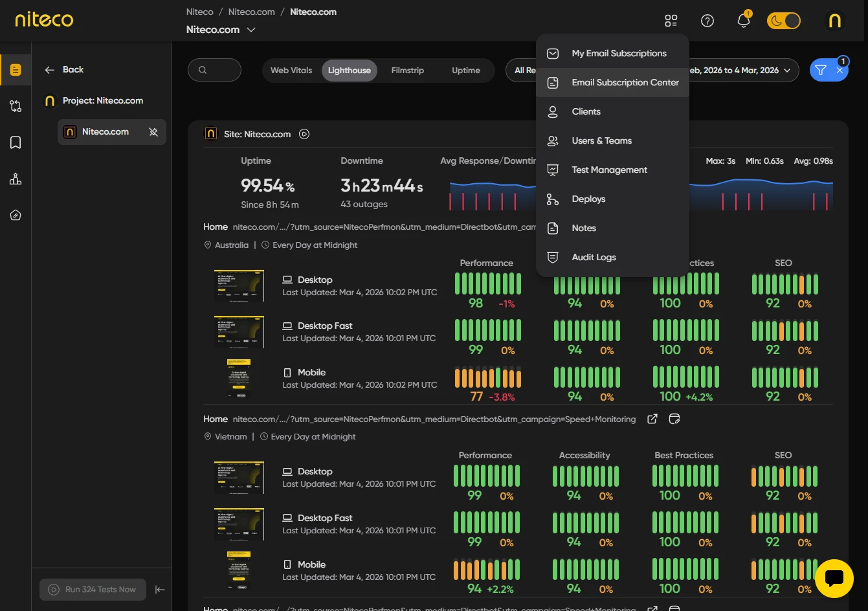Click the search input field
The height and width of the screenshot is (611, 868).
(214, 71)
